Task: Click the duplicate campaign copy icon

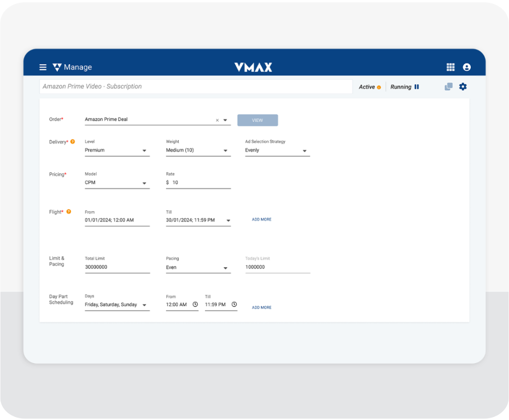Action: (448, 86)
